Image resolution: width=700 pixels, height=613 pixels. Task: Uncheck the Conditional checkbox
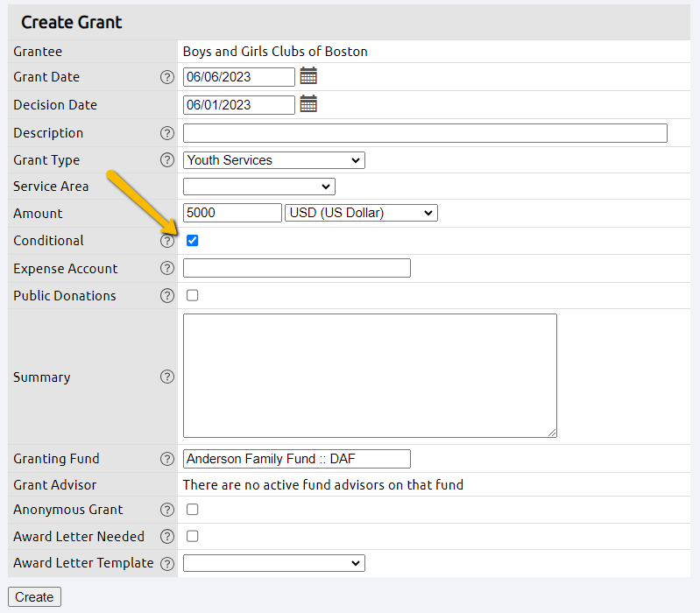193,241
